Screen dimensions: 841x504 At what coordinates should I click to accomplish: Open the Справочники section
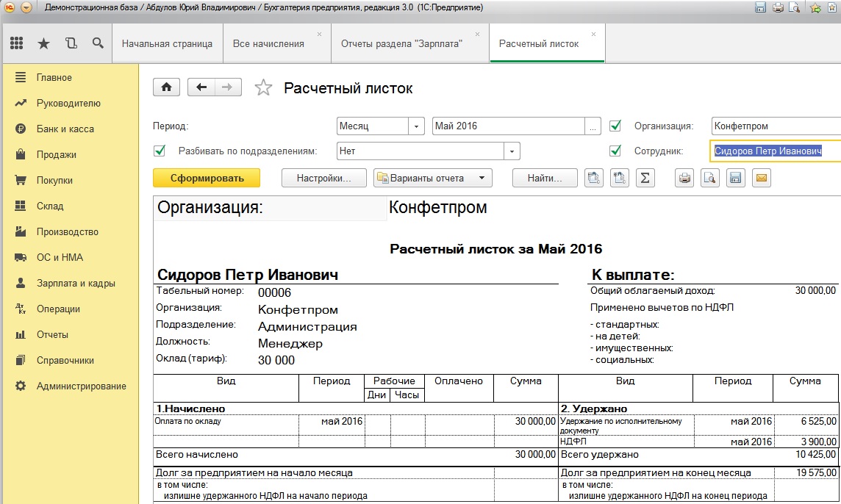pos(70,361)
